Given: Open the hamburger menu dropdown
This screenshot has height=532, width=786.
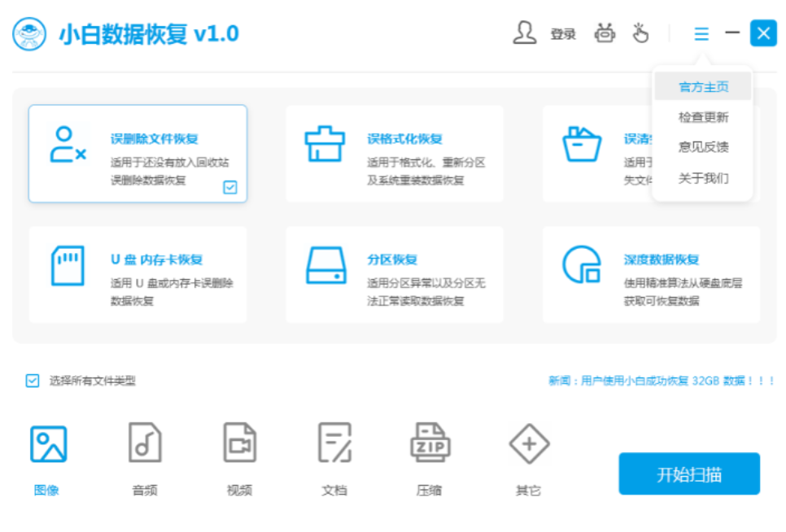Looking at the screenshot, I should point(700,33).
